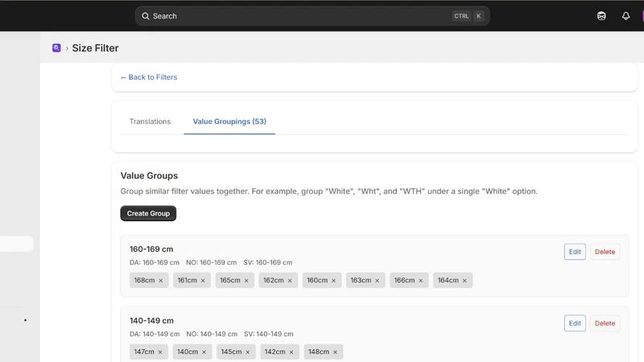Viewport: 644px width, 362px height.
Task: Click the 140-149 cm group title
Action: pyautogui.click(x=151, y=320)
